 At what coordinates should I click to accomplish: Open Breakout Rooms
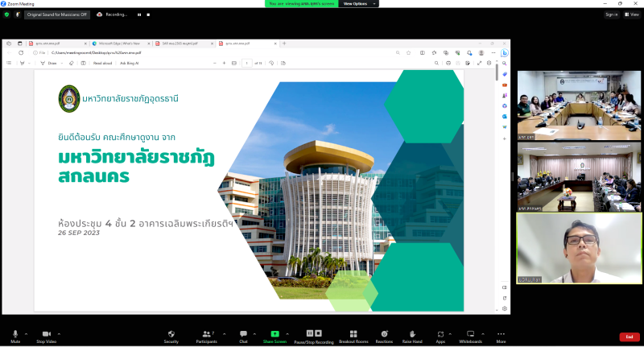point(353,334)
